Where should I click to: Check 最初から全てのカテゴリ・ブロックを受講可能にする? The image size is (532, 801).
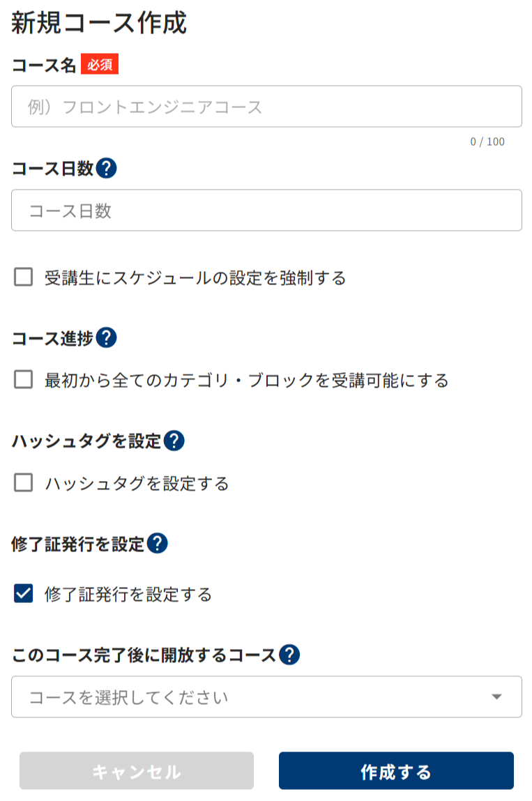pos(24,380)
